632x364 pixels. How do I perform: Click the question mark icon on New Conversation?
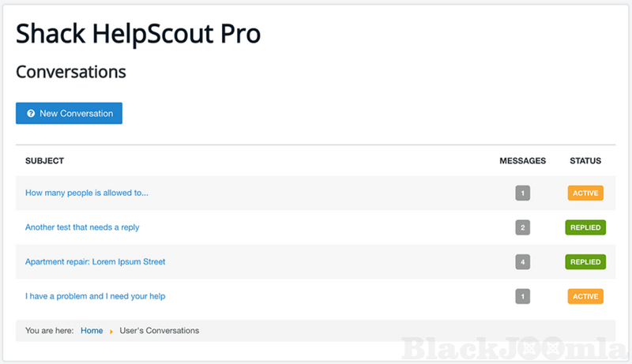click(x=31, y=114)
